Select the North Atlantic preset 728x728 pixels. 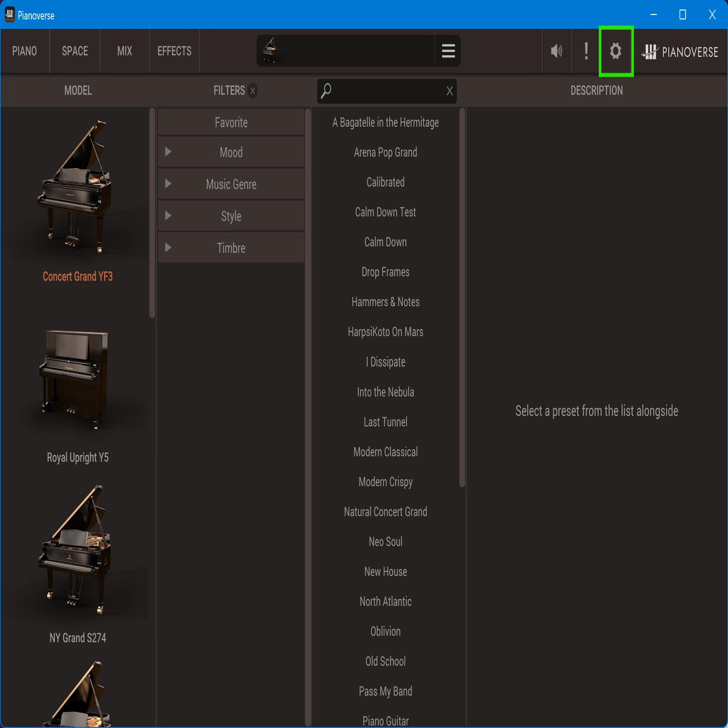pos(385,601)
